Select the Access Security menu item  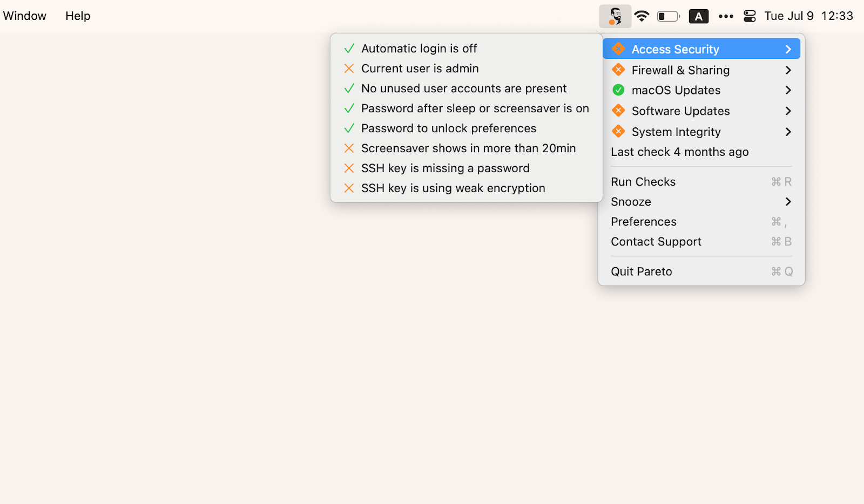[x=701, y=49]
